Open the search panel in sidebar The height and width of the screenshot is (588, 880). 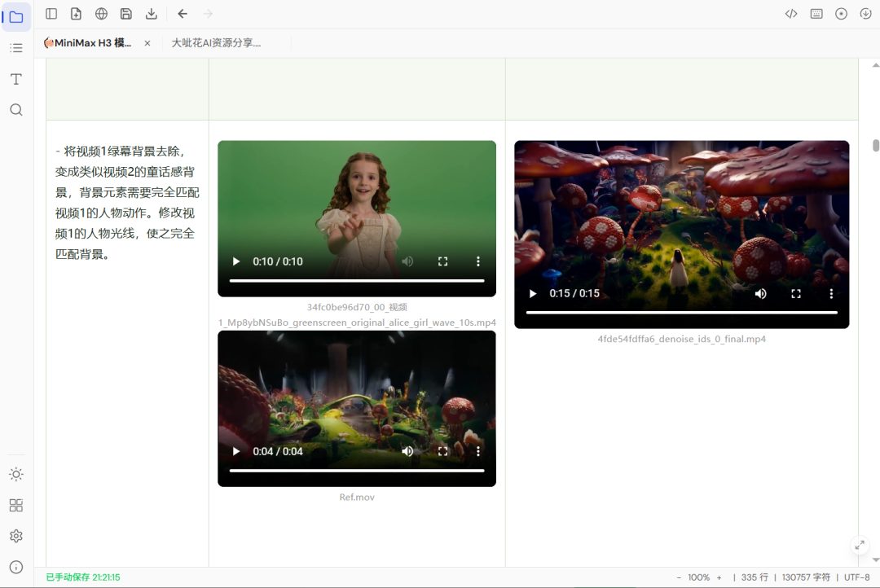tap(16, 109)
